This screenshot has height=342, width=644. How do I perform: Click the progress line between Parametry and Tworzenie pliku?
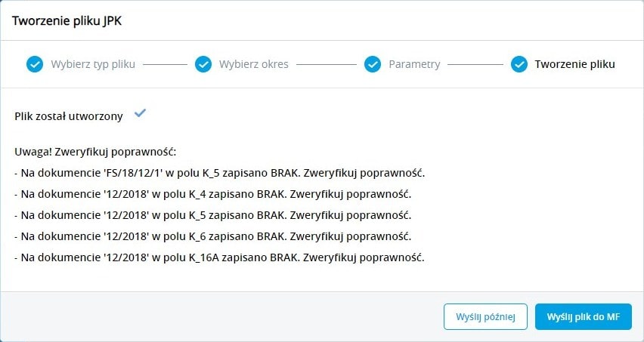tap(475, 64)
